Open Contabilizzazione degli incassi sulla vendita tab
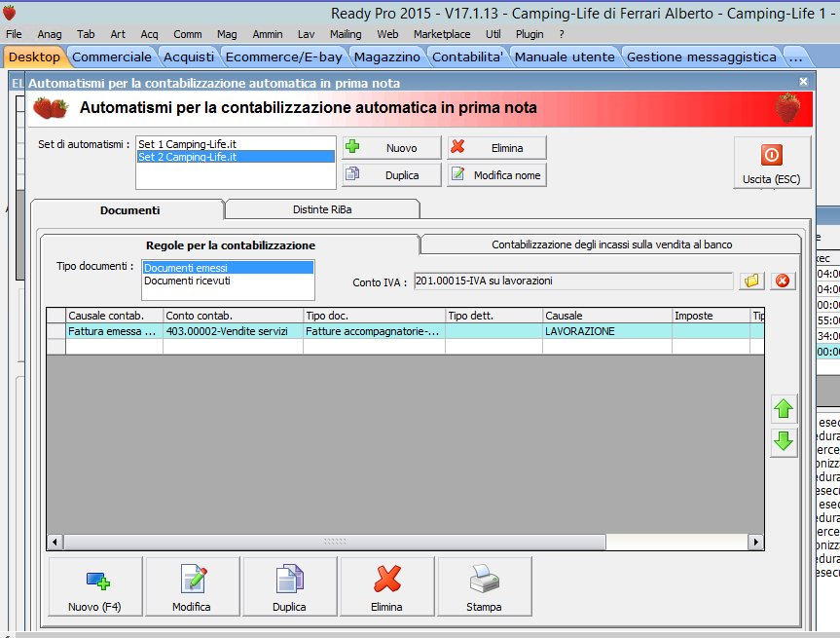840x638 pixels. point(612,244)
